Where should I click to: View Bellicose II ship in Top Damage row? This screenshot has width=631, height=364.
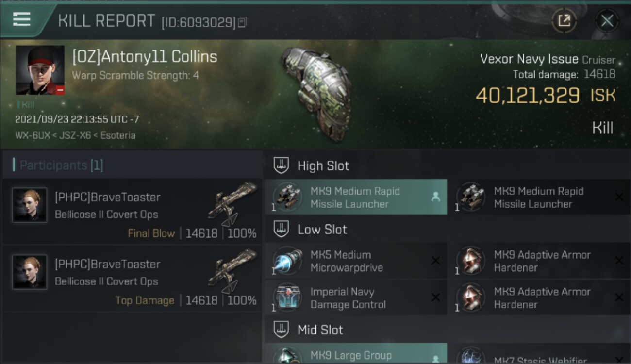pyautogui.click(x=233, y=272)
